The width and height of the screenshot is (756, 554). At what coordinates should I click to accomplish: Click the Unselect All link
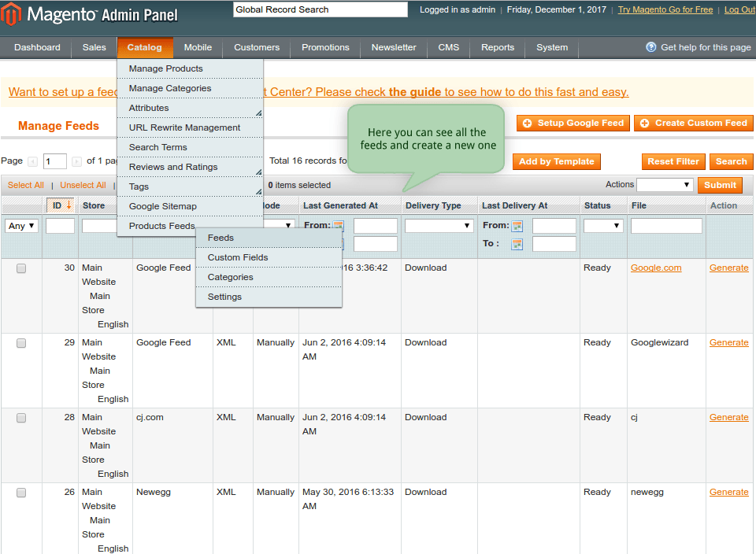click(83, 185)
